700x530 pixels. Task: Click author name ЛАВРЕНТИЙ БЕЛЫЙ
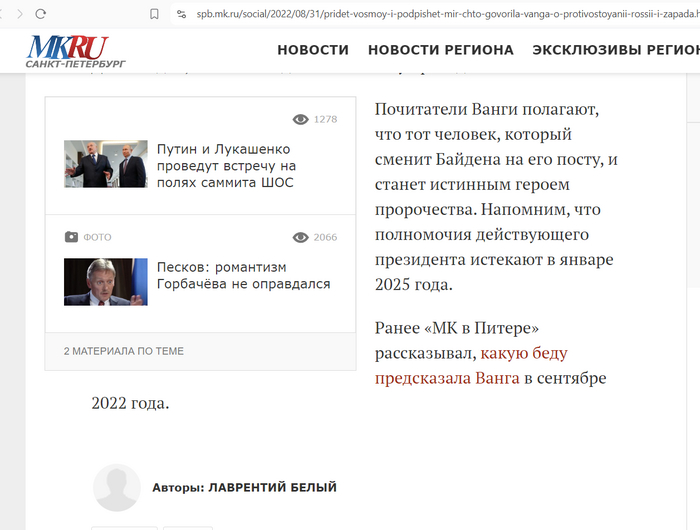click(273, 487)
